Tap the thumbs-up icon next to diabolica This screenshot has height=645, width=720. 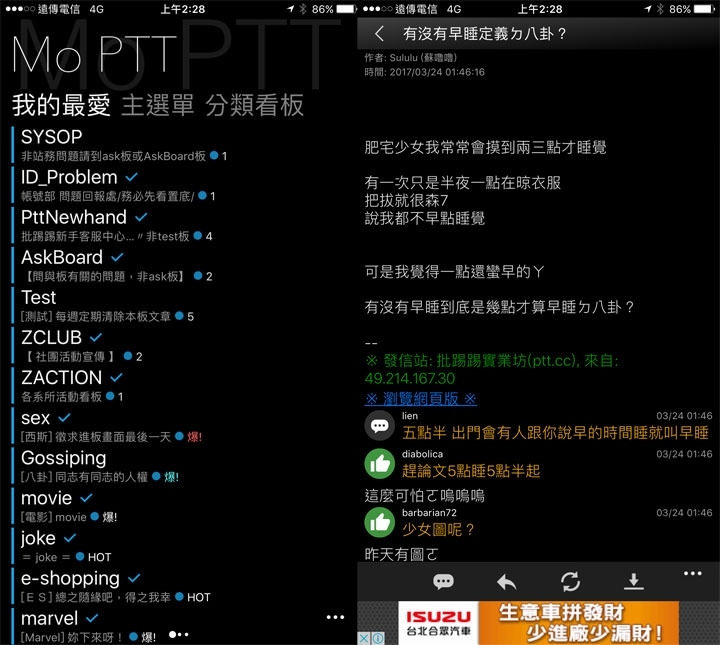click(380, 462)
